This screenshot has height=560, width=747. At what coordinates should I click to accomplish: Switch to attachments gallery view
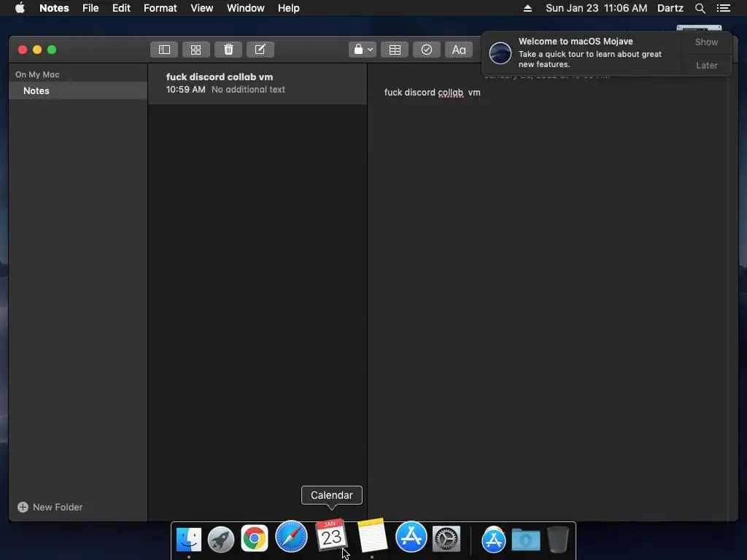(196, 50)
